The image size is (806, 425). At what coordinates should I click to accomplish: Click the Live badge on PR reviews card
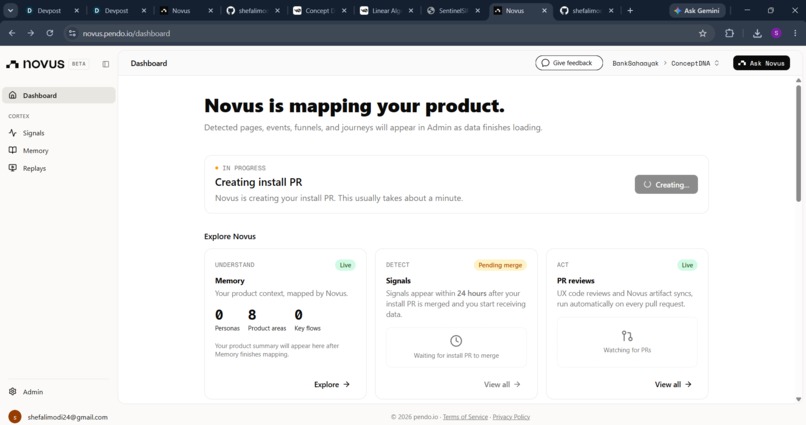point(687,265)
